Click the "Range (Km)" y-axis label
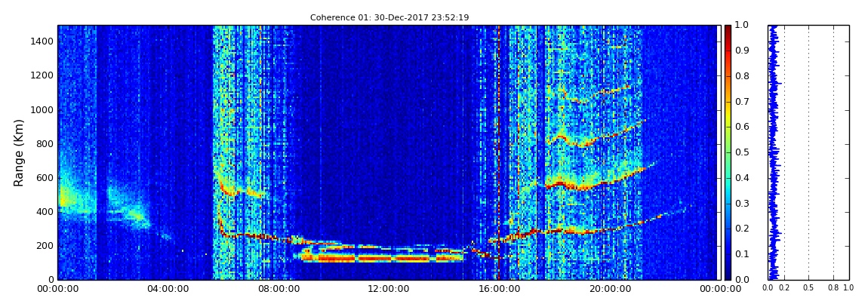868x307 pixels. [19, 152]
